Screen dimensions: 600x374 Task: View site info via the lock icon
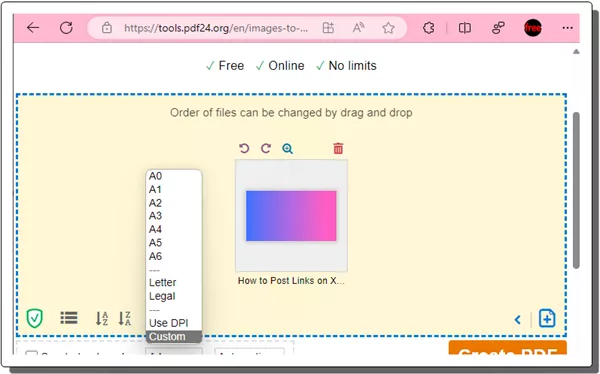[107, 28]
